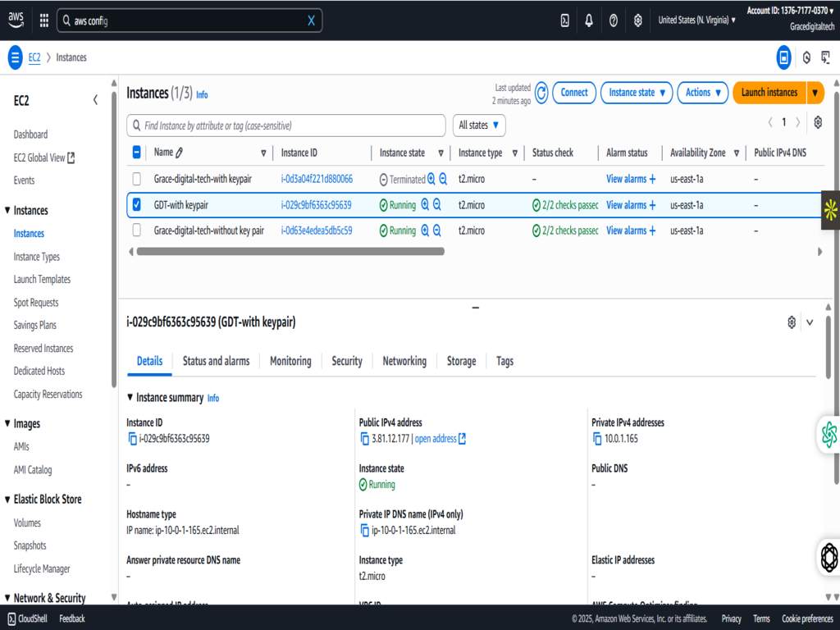Open the services grid menu

click(44, 21)
